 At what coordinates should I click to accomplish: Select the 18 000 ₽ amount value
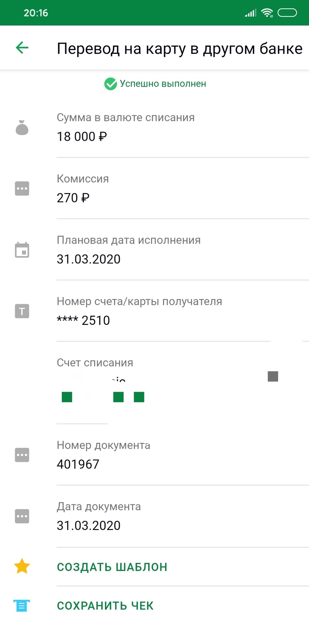pos(82,137)
